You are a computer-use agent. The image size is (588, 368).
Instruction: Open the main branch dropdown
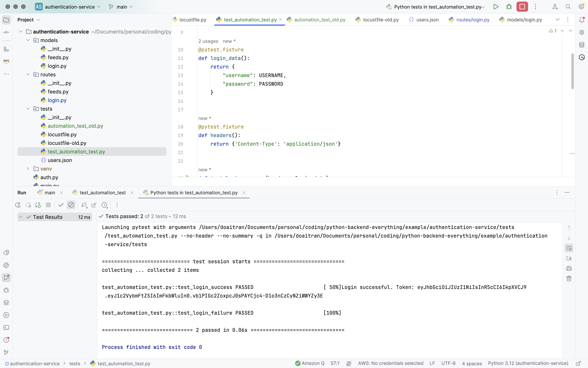pos(121,7)
